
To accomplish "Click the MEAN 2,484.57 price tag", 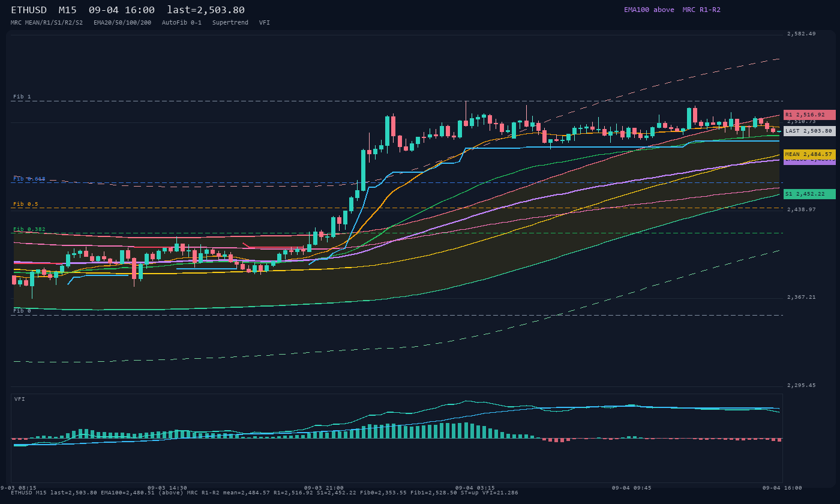I will pyautogui.click(x=809, y=154).
